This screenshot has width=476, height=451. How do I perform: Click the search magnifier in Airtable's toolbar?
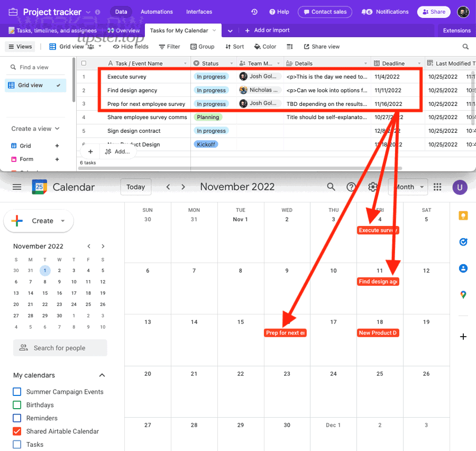point(464,47)
